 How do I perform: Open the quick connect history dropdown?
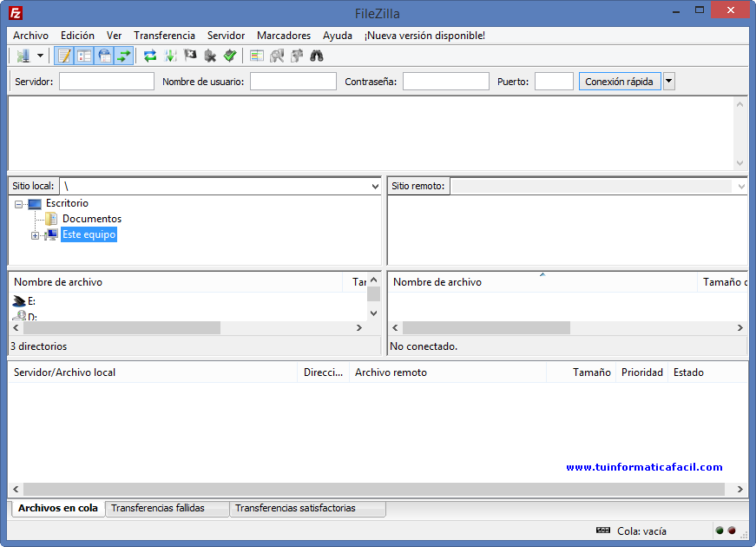click(x=668, y=82)
